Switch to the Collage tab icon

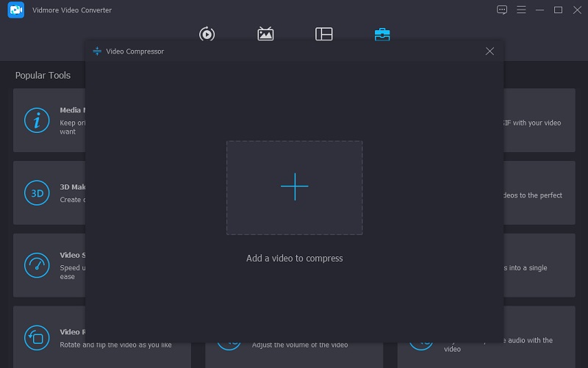coord(324,34)
